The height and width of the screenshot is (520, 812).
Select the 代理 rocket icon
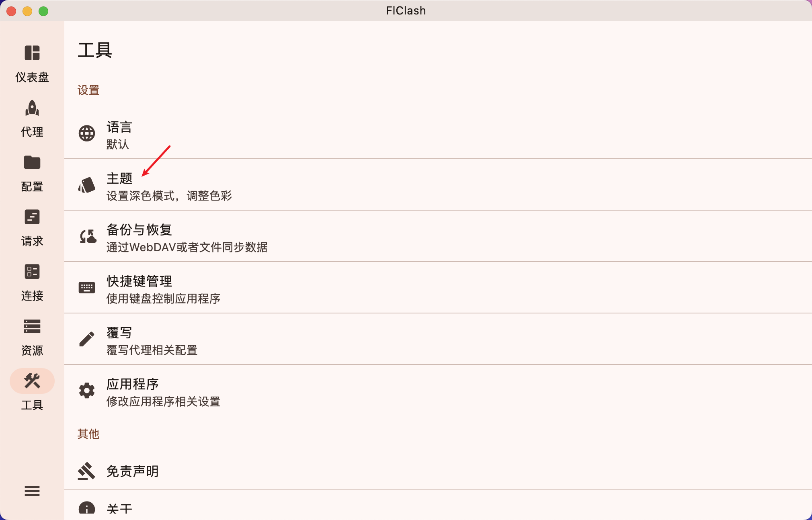32,108
